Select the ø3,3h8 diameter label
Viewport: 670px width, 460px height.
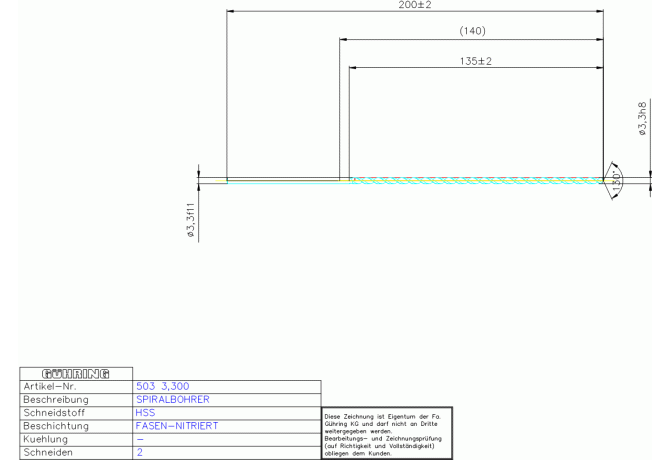pyautogui.click(x=642, y=118)
